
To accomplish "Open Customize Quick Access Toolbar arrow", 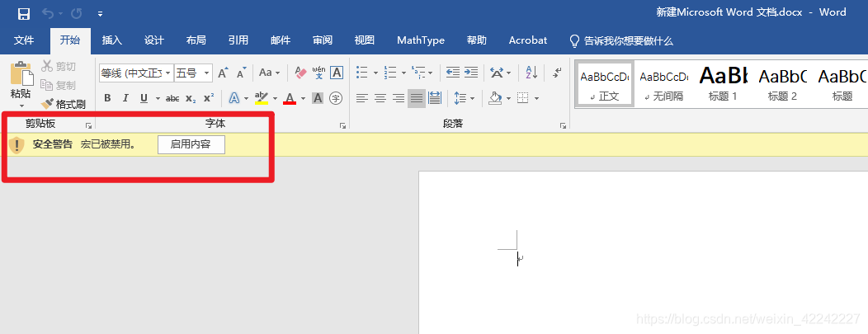I will point(100,14).
